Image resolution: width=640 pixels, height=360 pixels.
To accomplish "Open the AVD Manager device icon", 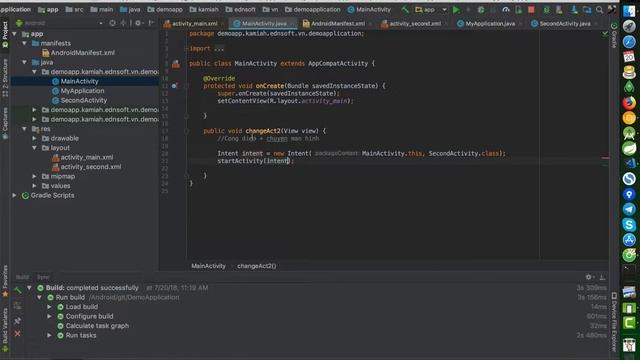I will coord(559,9).
